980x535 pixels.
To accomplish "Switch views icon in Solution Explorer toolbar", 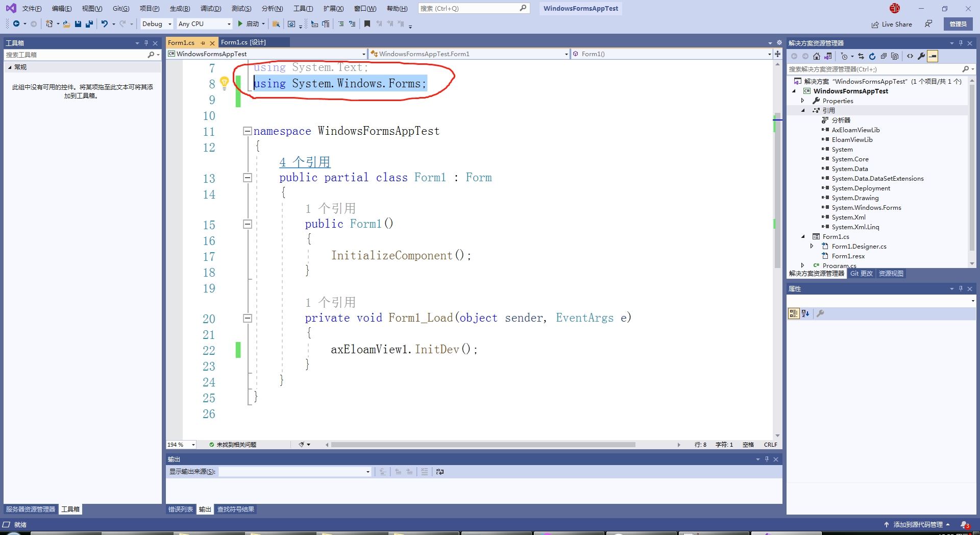I will [828, 56].
